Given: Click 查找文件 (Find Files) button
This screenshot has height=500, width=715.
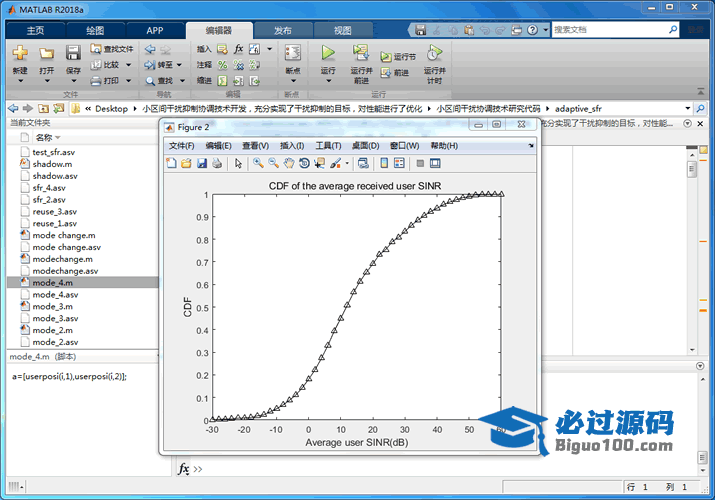Looking at the screenshot, I should pyautogui.click(x=112, y=49).
